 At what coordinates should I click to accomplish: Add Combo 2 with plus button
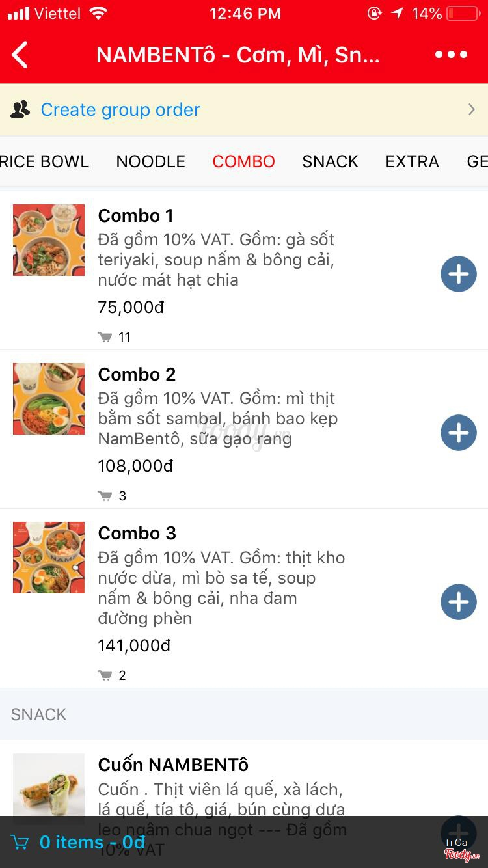458,433
